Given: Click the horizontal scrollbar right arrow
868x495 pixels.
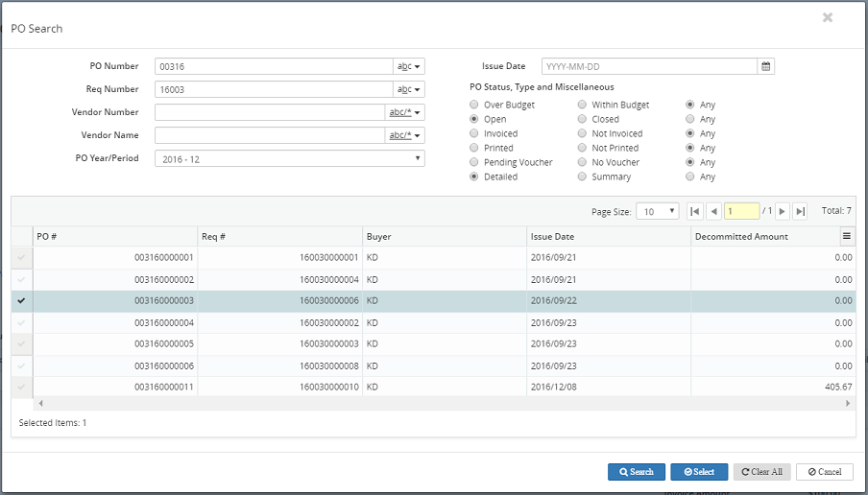Looking at the screenshot, I should pyautogui.click(x=848, y=403).
